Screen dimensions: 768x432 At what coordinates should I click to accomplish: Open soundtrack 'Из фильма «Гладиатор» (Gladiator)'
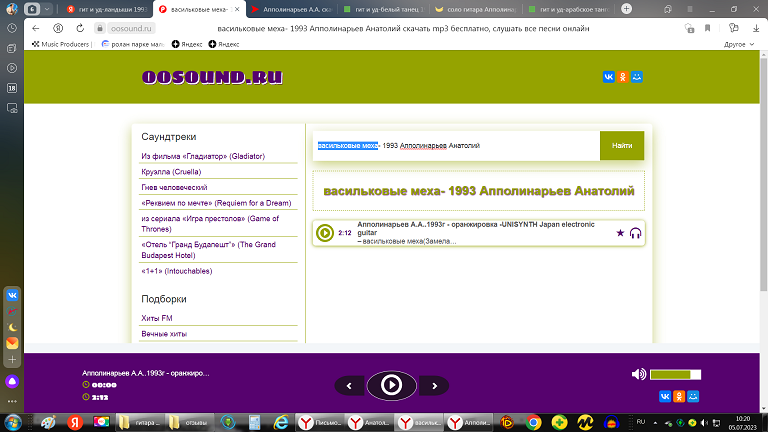click(203, 156)
